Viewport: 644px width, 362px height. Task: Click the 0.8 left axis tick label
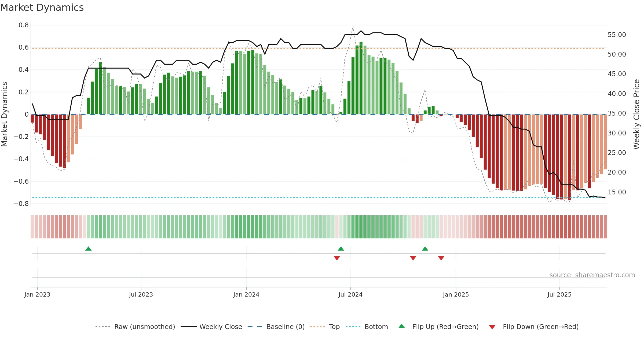[x=24, y=25]
